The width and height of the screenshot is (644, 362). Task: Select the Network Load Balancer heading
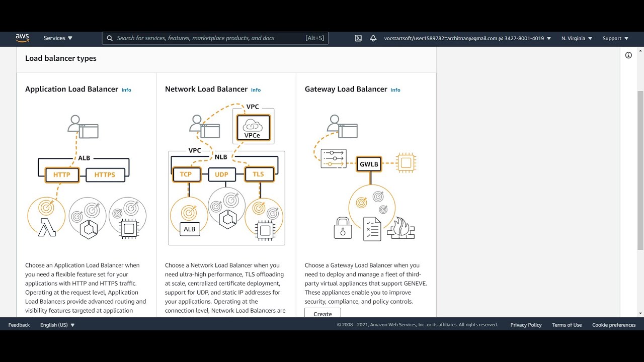[x=206, y=89]
